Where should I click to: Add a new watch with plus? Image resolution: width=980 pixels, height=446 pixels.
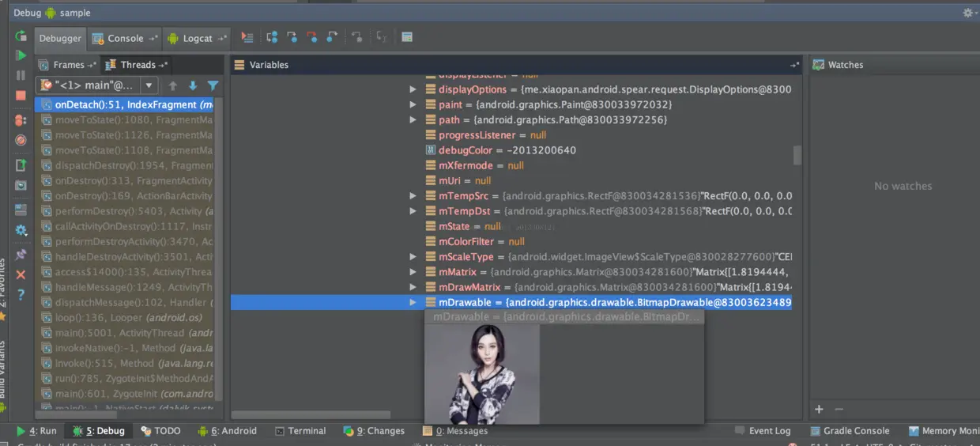click(x=819, y=409)
